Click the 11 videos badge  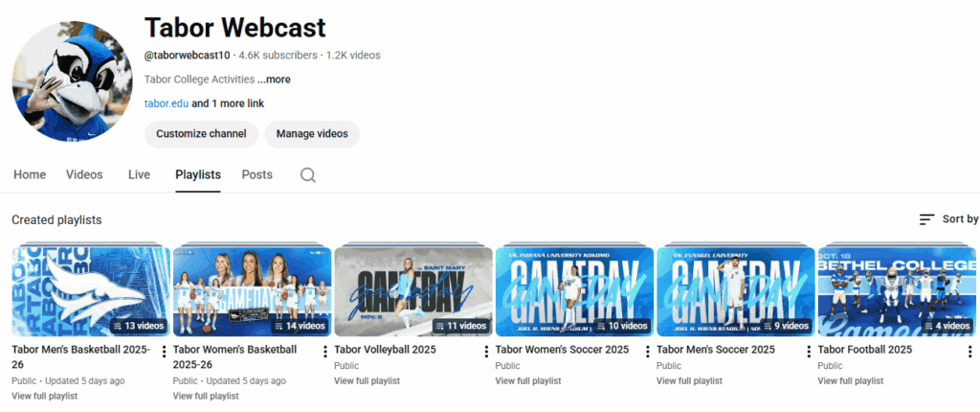[x=460, y=326]
